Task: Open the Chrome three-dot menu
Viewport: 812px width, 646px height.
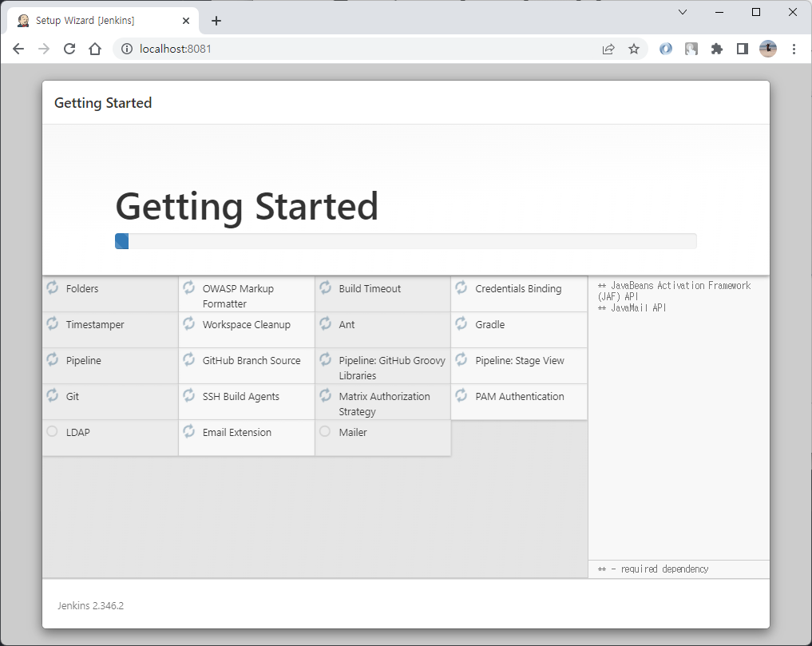Action: pyautogui.click(x=794, y=49)
